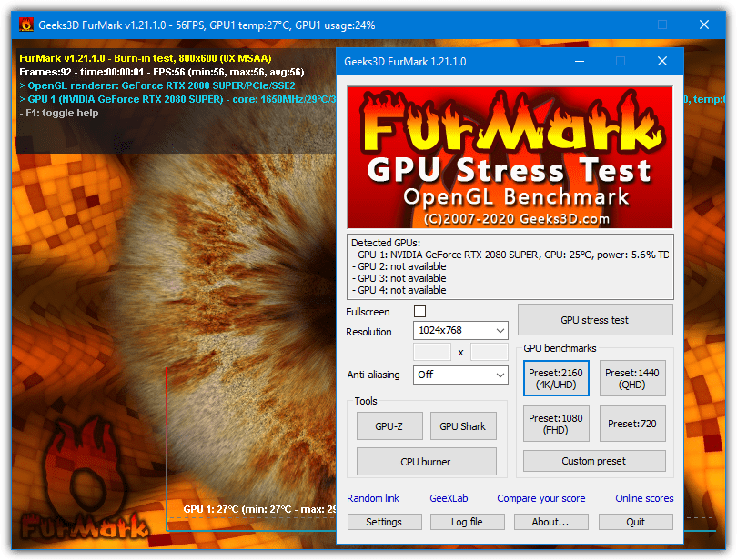
Task: Open the Resolution dropdown showing 1024x768
Action: click(x=460, y=330)
